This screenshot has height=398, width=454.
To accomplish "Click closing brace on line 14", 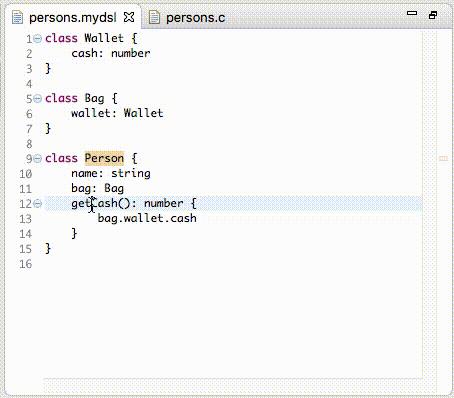I will [74, 234].
